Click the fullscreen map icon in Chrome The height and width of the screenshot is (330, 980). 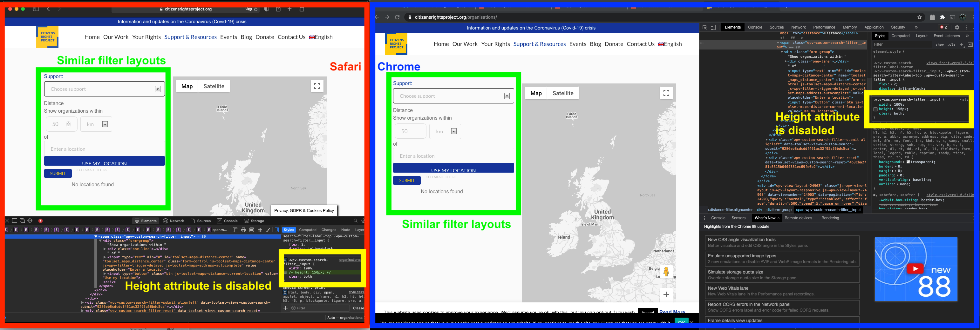666,93
